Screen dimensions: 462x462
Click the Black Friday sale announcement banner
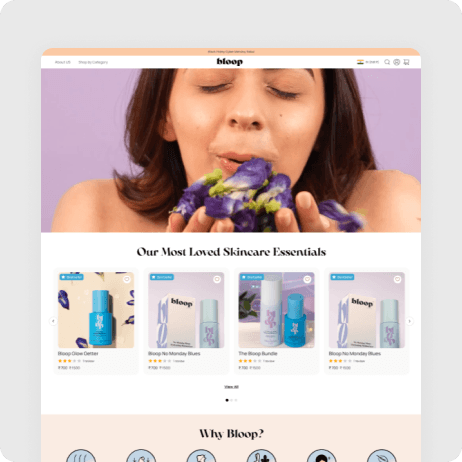231,52
